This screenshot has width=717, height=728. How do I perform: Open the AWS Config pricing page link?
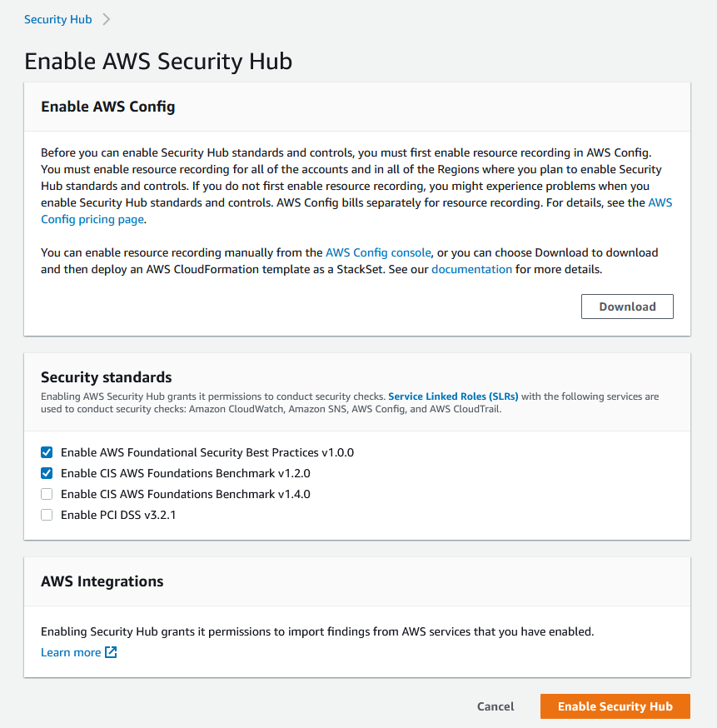pos(92,219)
